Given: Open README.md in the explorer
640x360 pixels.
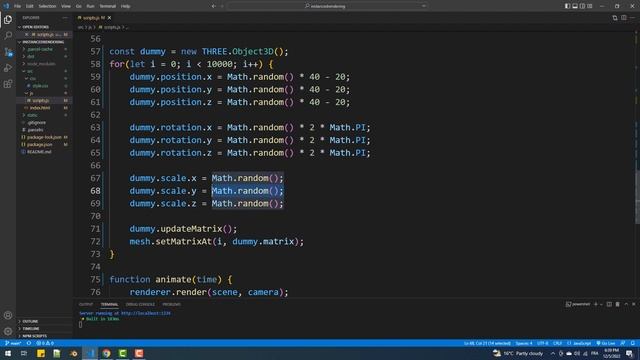Looking at the screenshot, I should pyautogui.click(x=39, y=152).
